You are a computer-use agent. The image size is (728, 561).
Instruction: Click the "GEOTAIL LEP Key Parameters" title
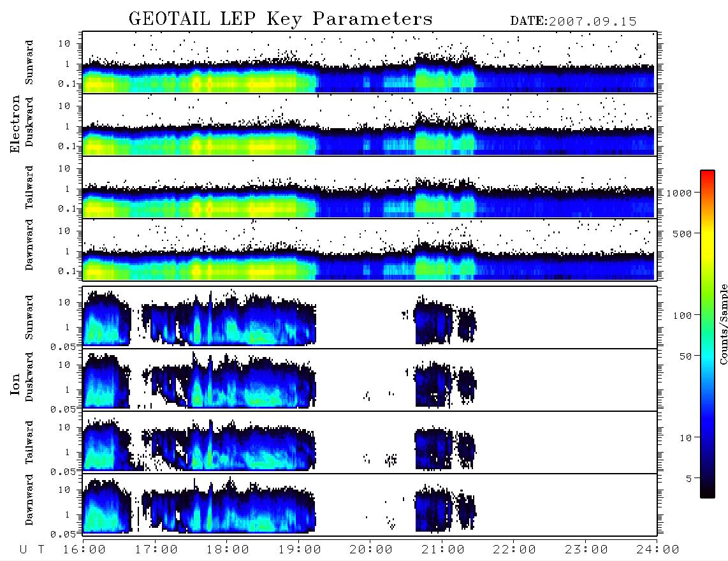point(280,20)
